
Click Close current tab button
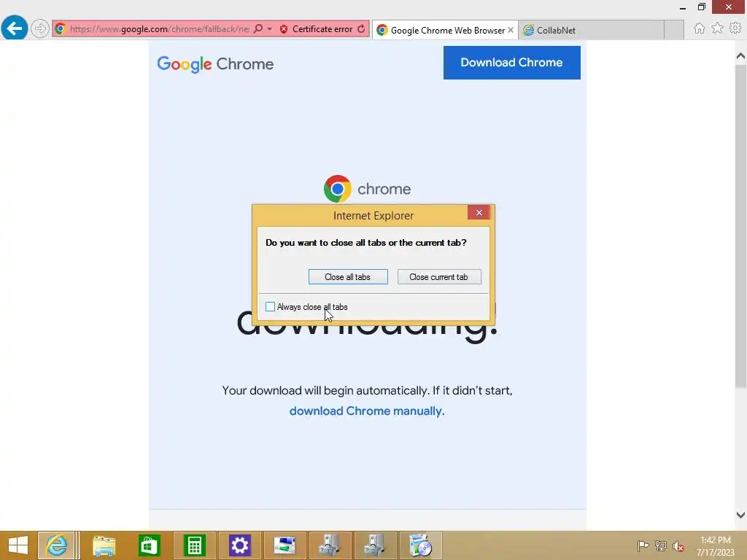438,276
